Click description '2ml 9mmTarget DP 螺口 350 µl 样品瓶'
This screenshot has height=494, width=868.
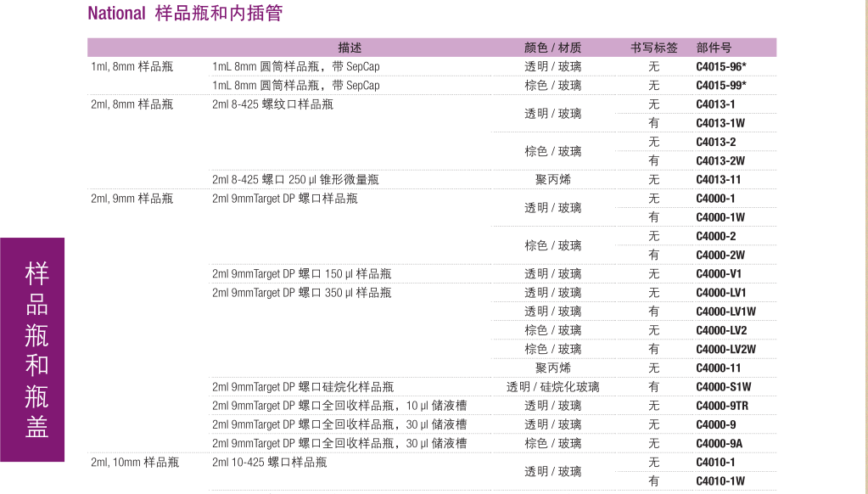coord(302,293)
